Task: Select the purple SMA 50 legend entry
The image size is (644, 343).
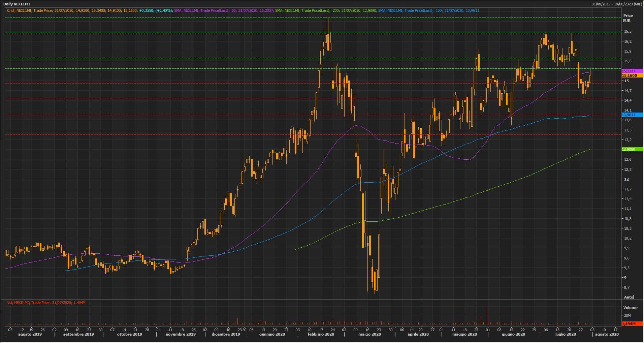Action: tap(224, 10)
